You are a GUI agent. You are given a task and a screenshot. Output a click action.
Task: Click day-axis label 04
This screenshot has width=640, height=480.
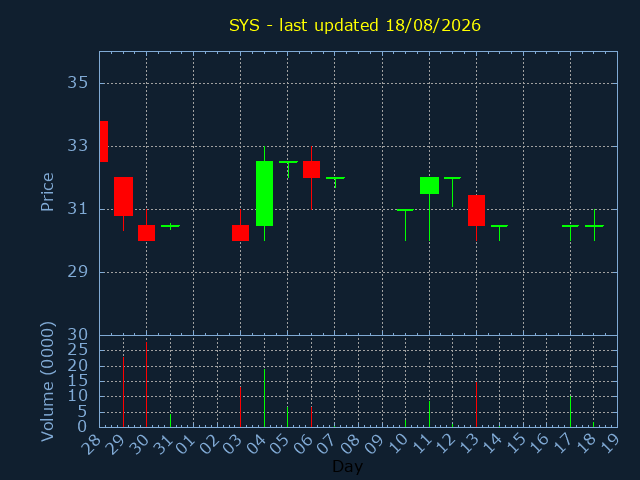point(256,444)
